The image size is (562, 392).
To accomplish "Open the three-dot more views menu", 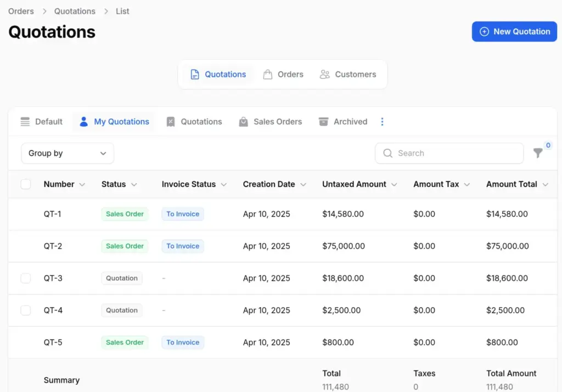I will tap(382, 122).
